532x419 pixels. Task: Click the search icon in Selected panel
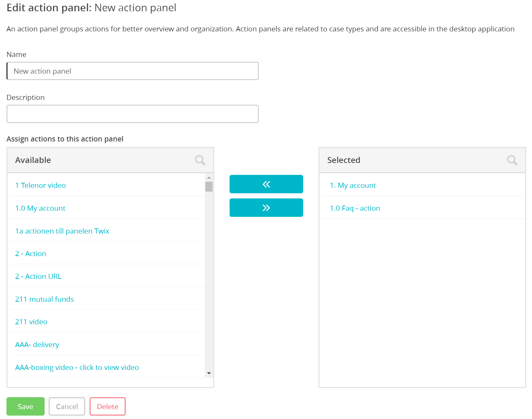coord(512,160)
